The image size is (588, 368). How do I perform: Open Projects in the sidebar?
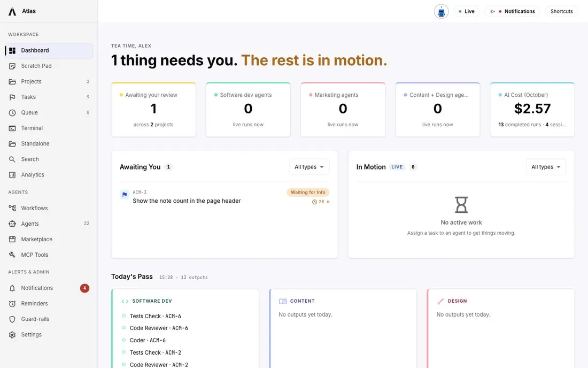49,81
